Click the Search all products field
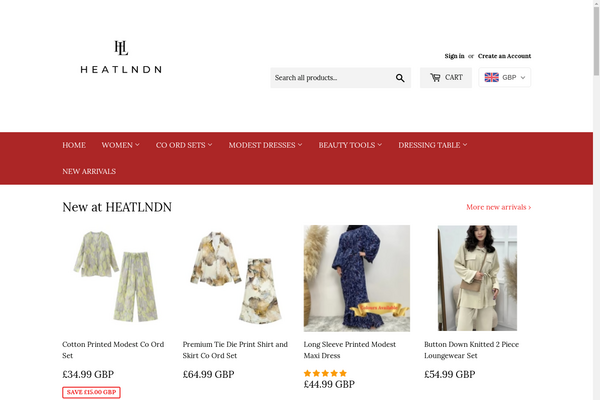 coord(331,78)
